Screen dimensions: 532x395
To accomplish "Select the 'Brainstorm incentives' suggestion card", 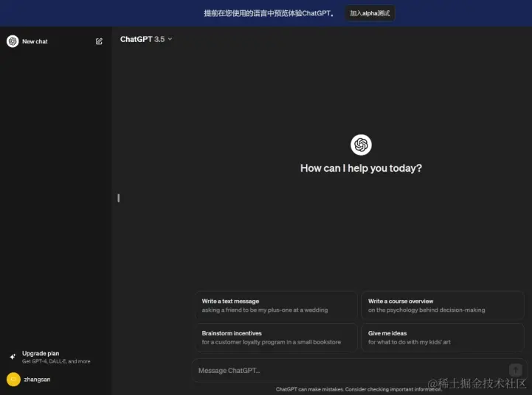I will (x=276, y=338).
